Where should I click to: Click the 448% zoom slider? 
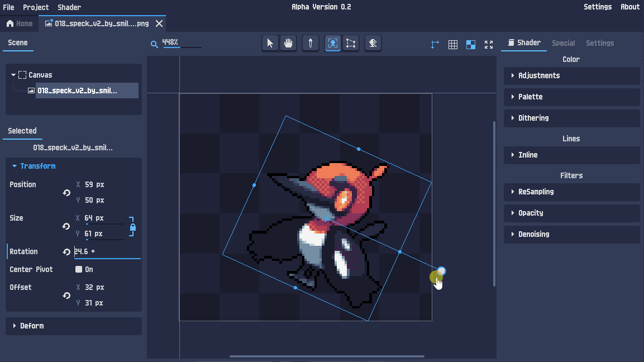(182, 47)
